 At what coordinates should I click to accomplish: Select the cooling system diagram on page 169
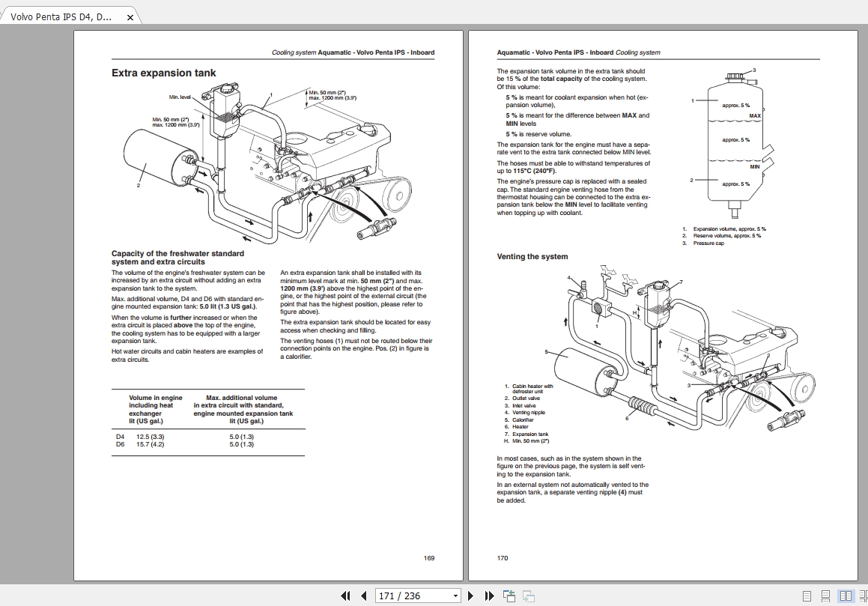point(266,161)
